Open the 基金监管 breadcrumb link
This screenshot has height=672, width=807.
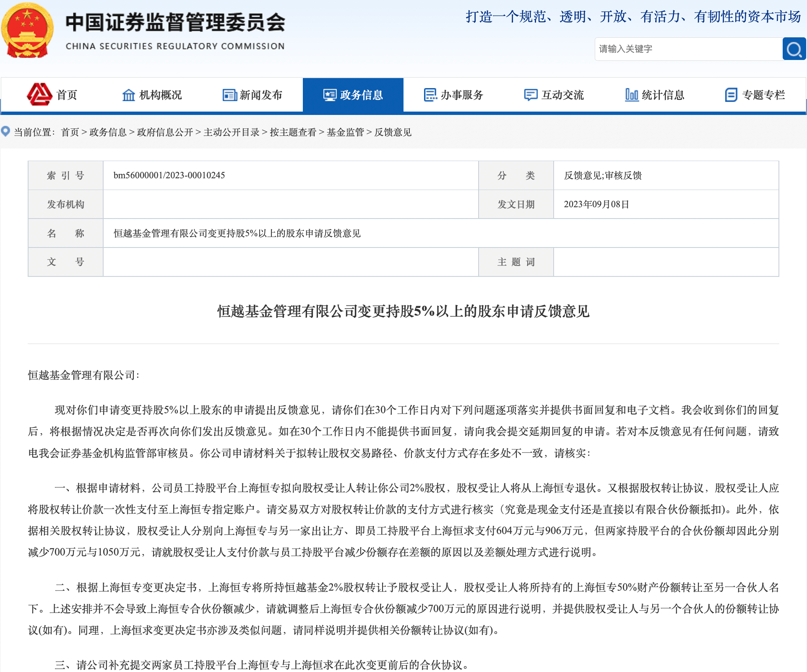pos(345,133)
